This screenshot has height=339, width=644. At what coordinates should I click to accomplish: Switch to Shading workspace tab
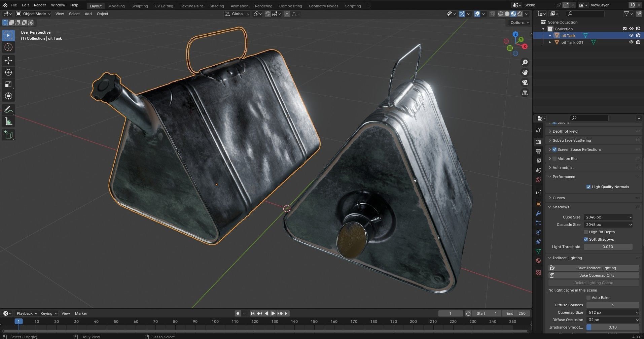[216, 6]
